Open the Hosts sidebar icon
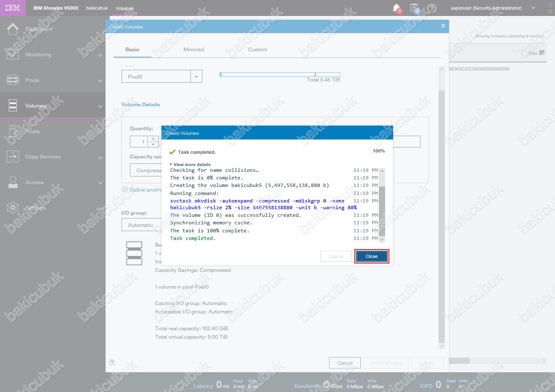Screen dimensions: 555x392 13,132
